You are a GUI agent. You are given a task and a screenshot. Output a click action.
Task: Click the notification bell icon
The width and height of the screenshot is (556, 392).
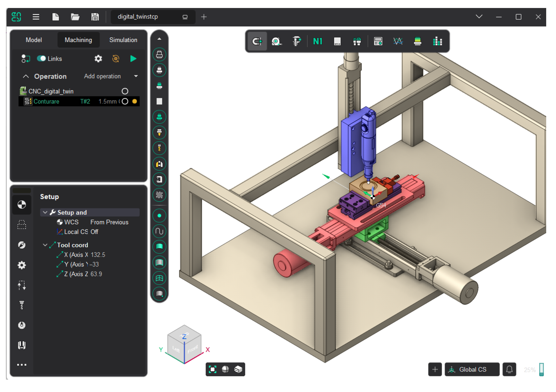(x=509, y=369)
